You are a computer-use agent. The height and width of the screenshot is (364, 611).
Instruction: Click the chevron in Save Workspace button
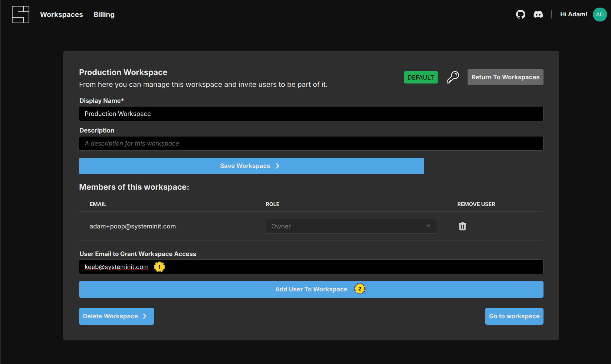278,166
